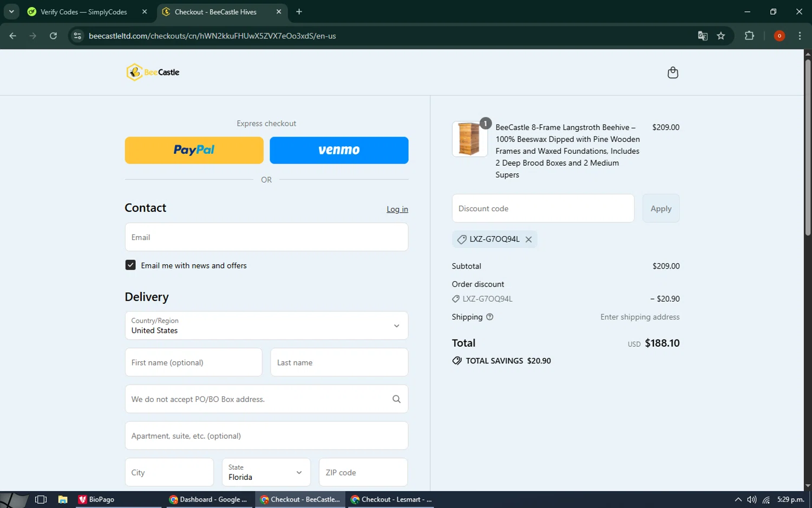Click the Subtotal $209.00 value
This screenshot has width=812, height=508.
pyautogui.click(x=666, y=266)
